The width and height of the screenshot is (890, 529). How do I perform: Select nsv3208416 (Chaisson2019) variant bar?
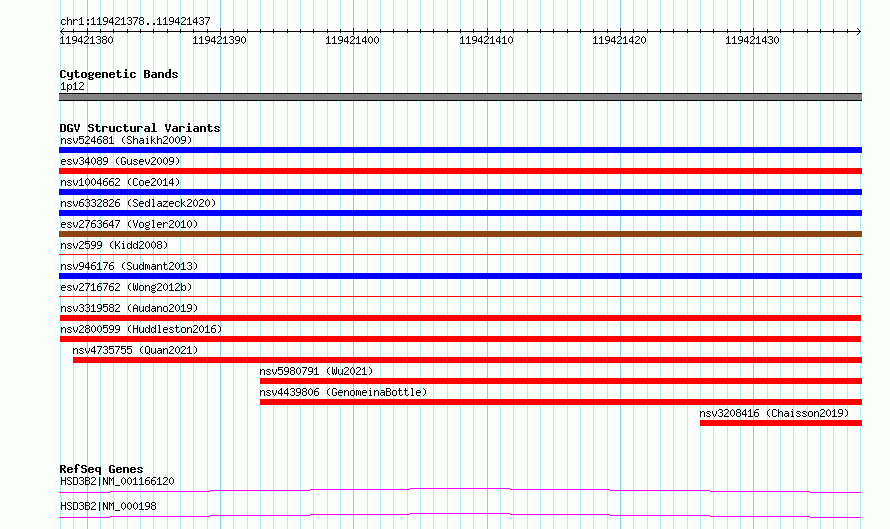[781, 423]
